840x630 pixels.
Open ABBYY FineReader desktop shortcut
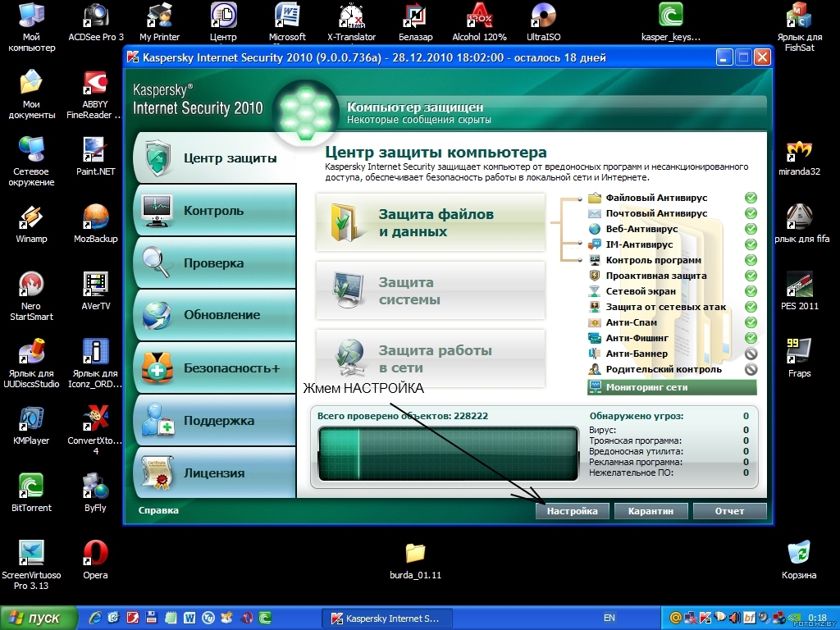[x=96, y=95]
